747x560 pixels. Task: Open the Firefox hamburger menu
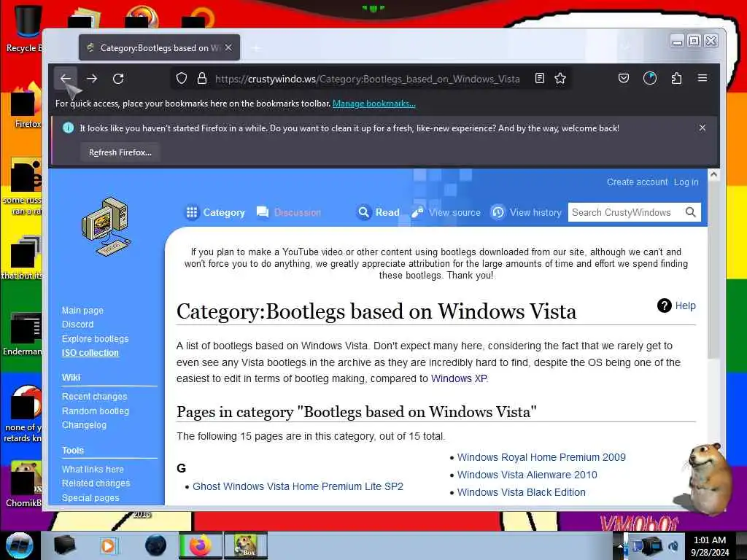coord(703,78)
